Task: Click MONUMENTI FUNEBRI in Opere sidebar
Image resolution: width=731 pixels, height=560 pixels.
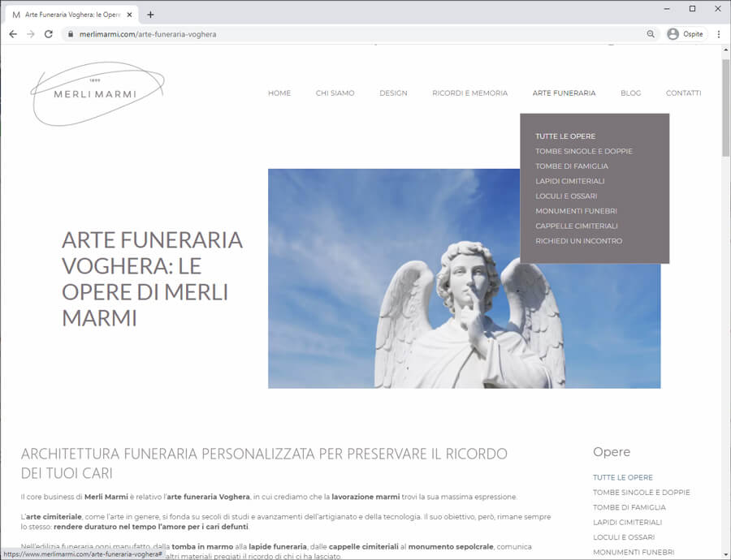Action: 633,552
